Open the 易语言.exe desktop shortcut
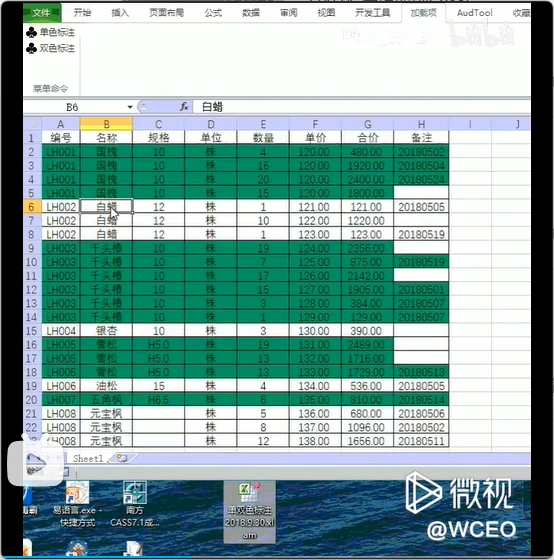Screen dimensions: 554x560 [77, 504]
